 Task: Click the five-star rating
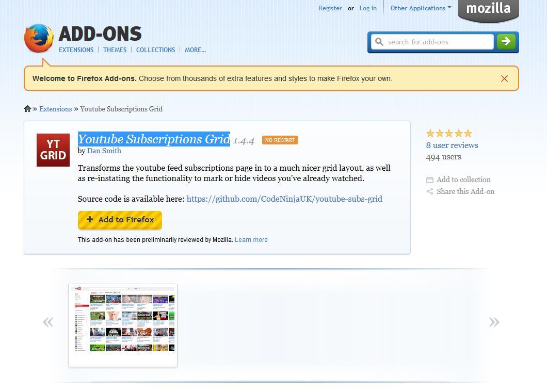point(449,133)
